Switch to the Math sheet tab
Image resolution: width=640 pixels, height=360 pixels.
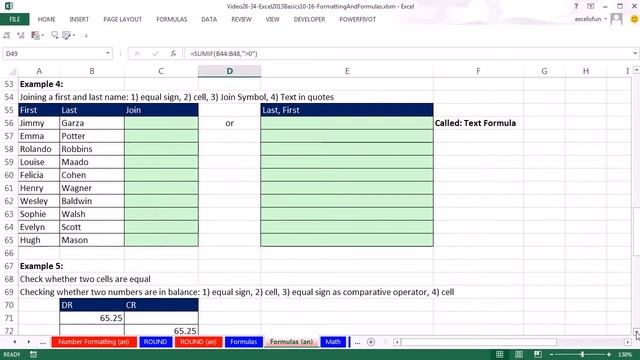coord(333,342)
